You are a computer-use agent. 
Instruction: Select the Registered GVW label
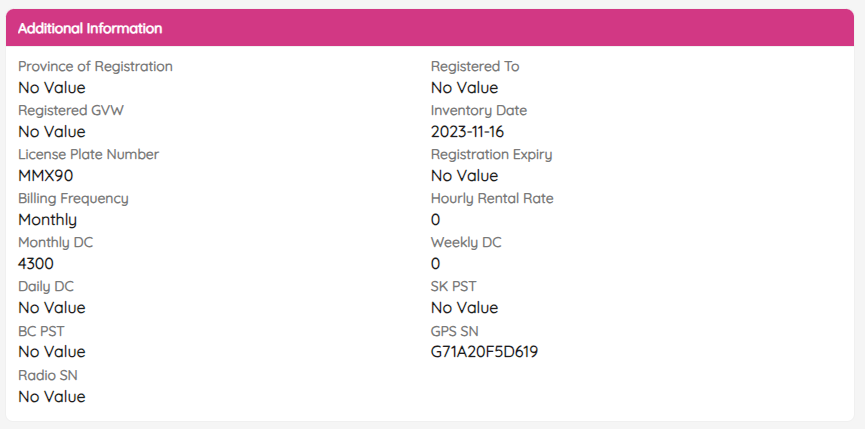[x=71, y=110]
